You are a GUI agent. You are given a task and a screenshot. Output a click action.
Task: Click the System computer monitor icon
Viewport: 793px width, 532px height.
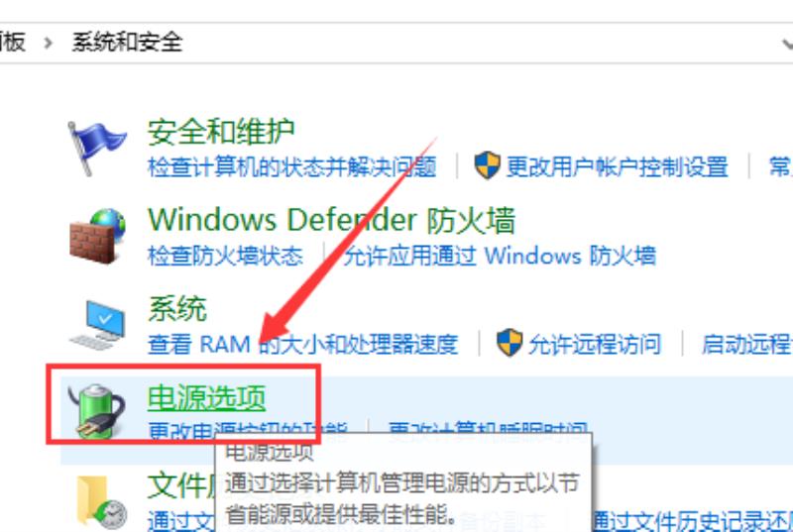[x=97, y=325]
